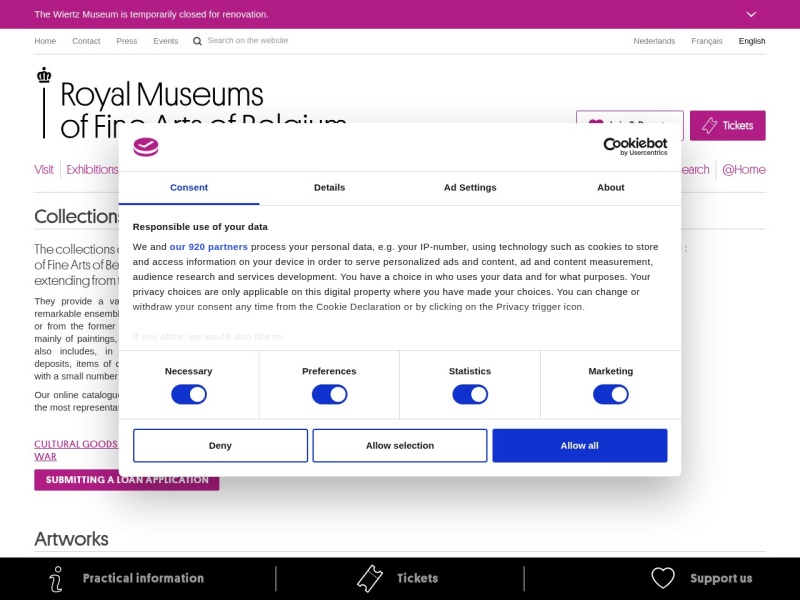Image resolution: width=800 pixels, height=600 pixels.
Task: Click the Practical information icon in footer bar
Action: [56, 579]
